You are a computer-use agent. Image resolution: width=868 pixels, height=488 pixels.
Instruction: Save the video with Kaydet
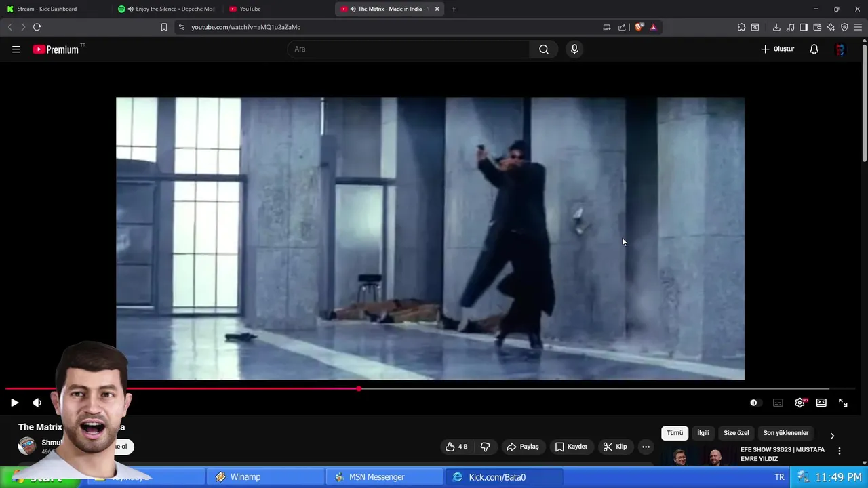coord(571,447)
